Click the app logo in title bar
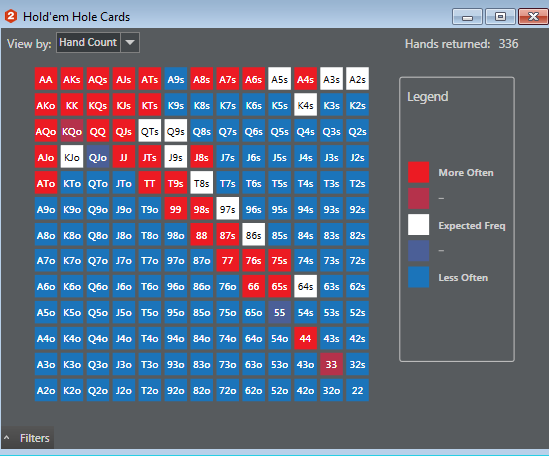The width and height of the screenshot is (549, 456). click(x=11, y=16)
